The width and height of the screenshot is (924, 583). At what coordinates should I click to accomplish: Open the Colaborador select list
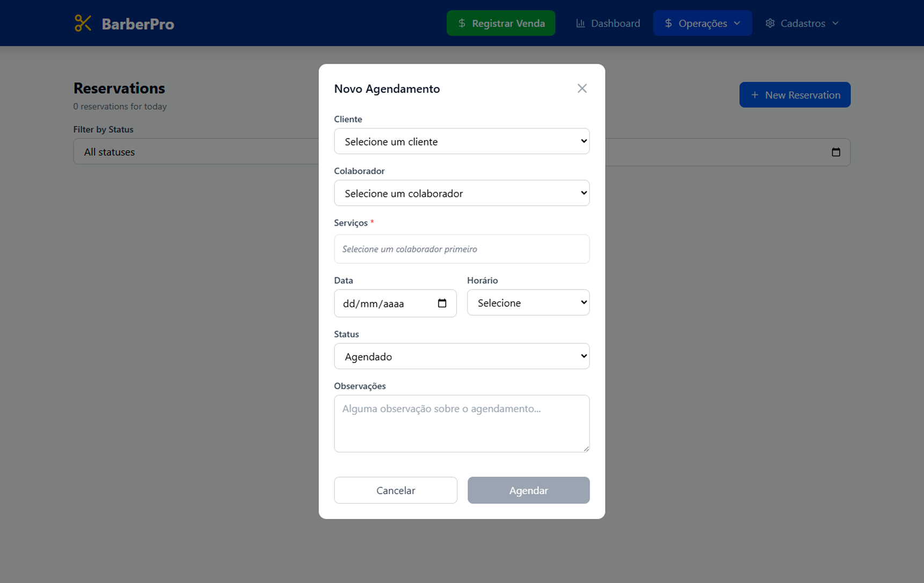(x=461, y=193)
